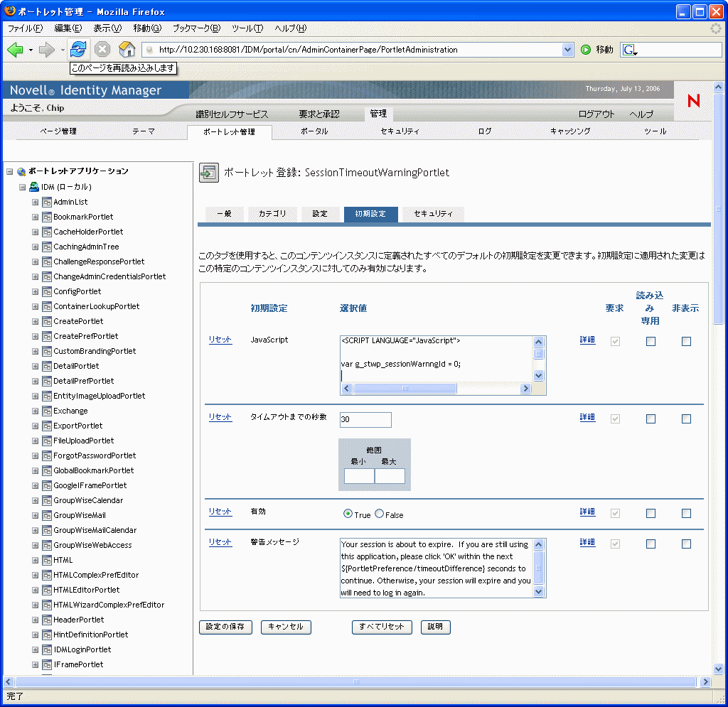728x707 pixels.
Task: Click the GroupWiseMail portlet icon
Action: click(46, 515)
